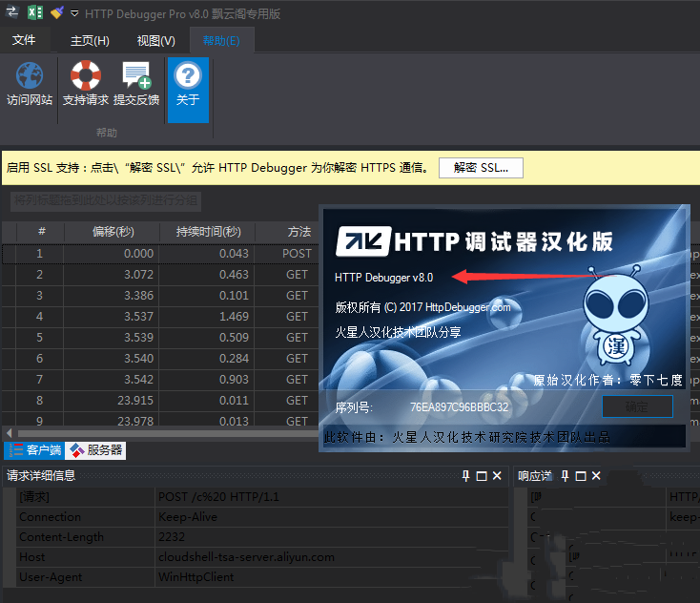700x603 pixels.
Task: Sort by 偏移(秒) column header
Action: pos(112,232)
